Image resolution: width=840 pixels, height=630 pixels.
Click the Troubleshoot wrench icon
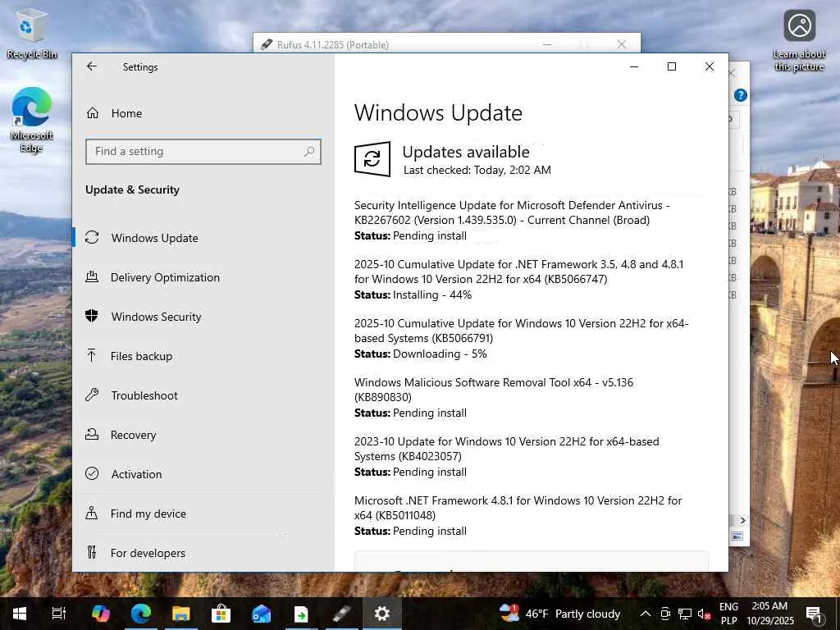pyautogui.click(x=92, y=395)
